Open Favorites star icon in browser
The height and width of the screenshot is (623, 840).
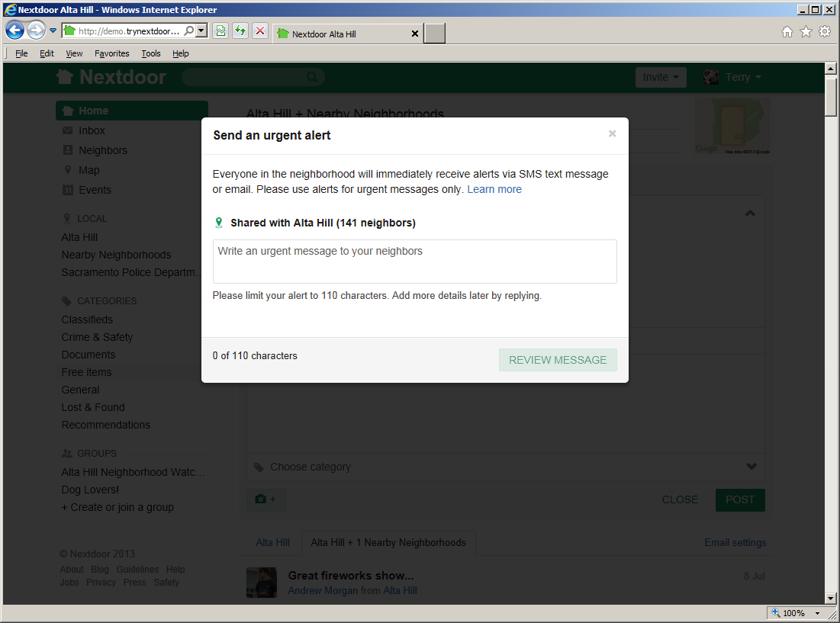click(806, 32)
